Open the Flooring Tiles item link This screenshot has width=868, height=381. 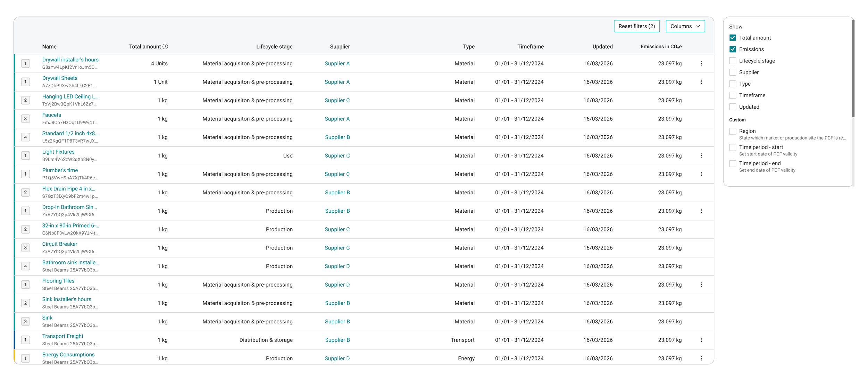pyautogui.click(x=58, y=281)
